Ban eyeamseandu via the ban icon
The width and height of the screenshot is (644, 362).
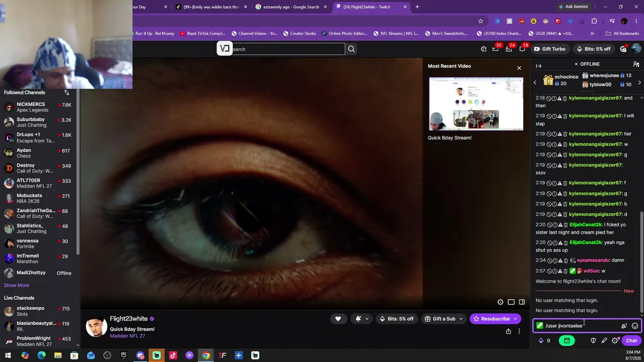click(x=549, y=260)
